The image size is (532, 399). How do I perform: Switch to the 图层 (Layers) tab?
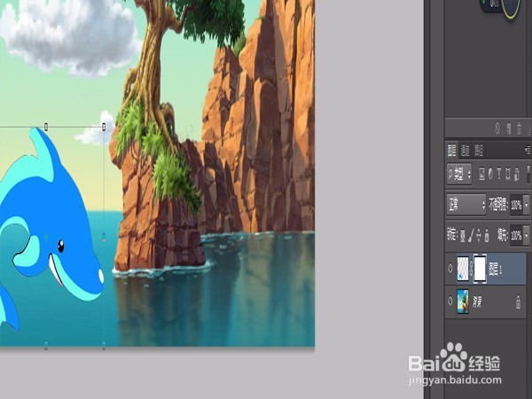point(451,150)
